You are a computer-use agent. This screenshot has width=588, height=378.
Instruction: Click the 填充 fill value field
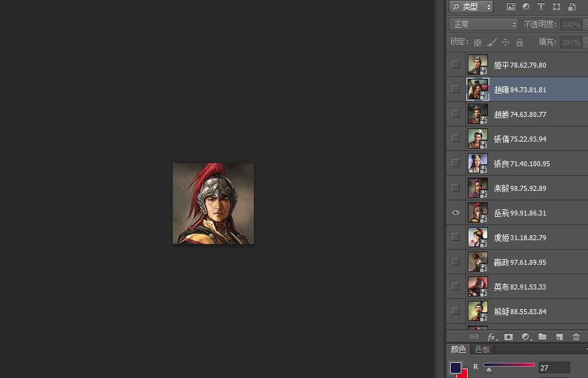[x=571, y=42]
